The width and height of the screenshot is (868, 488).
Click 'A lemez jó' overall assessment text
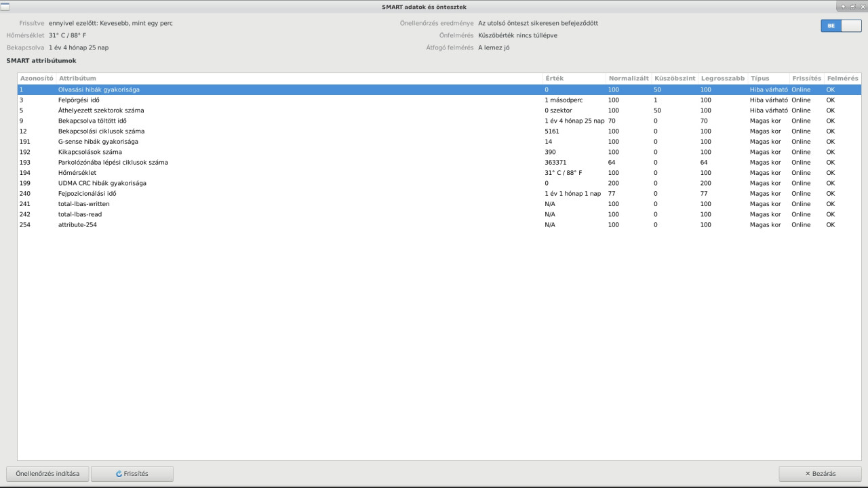[x=494, y=47]
